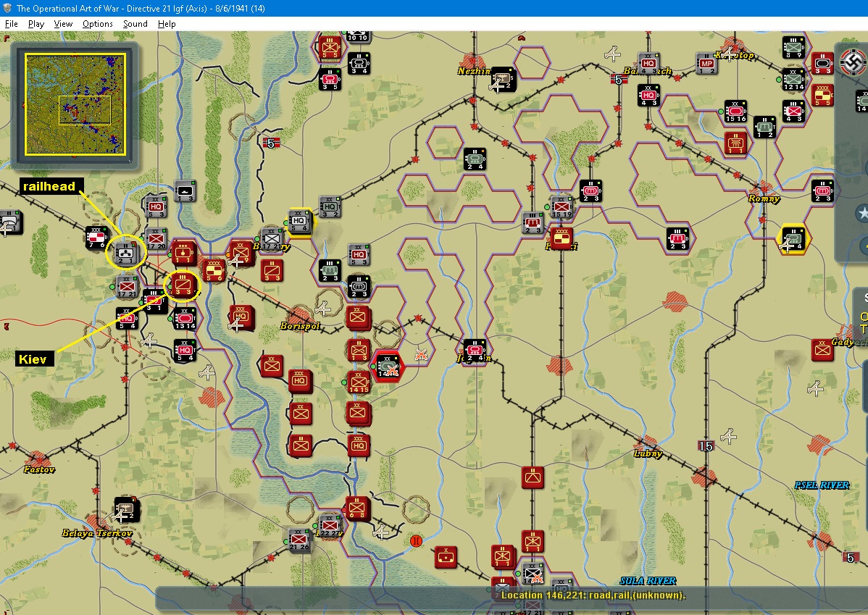
Task: Select the black unit 2-4 at Jagotin
Action: pos(475,351)
